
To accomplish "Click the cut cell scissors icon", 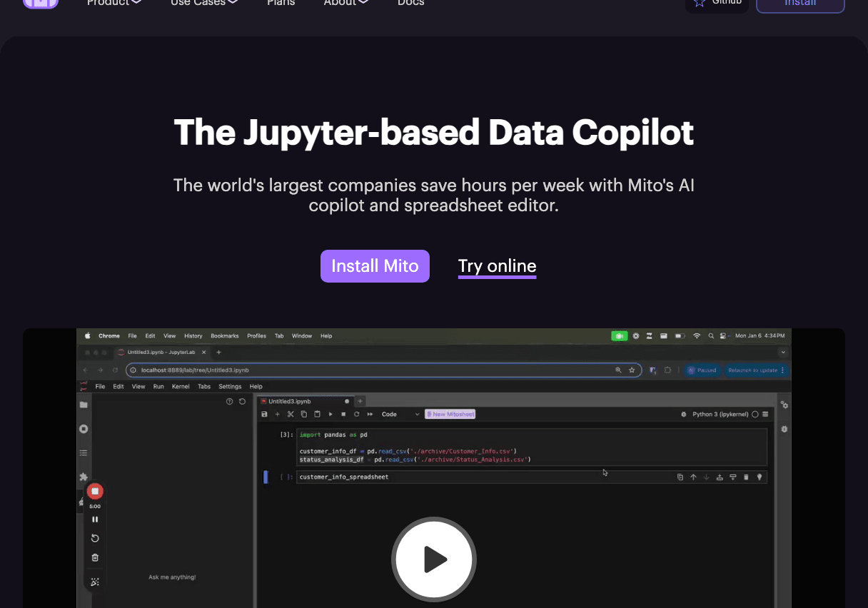I will pyautogui.click(x=291, y=414).
